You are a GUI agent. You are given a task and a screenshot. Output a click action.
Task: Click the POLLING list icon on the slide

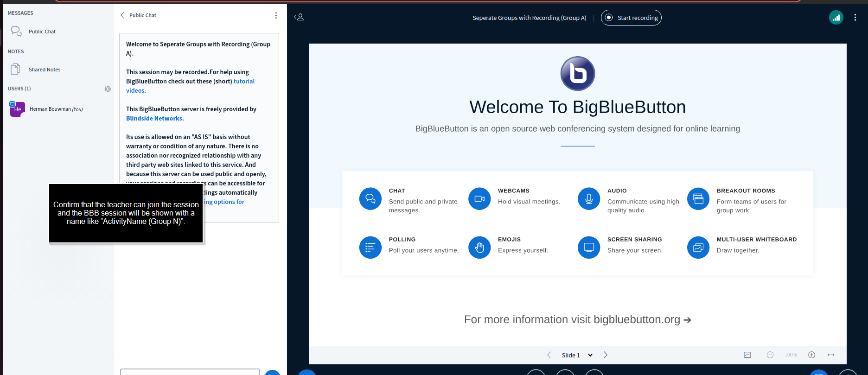[370, 248]
